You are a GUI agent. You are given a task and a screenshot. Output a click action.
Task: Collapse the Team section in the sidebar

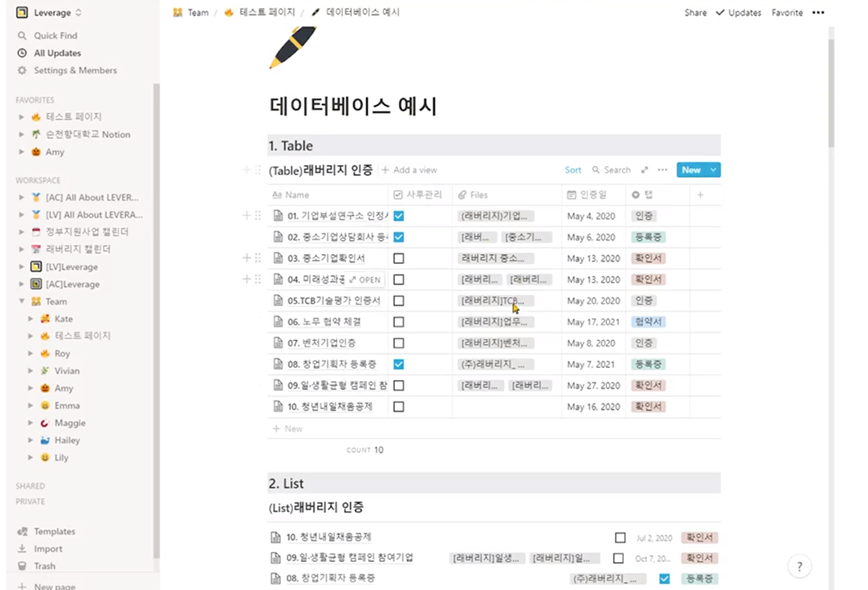[22, 301]
